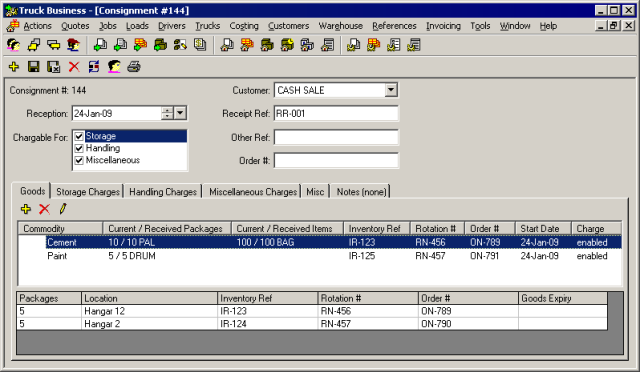Click the ON-791 order number cell
Image resolution: width=640 pixels, height=372 pixels.
(485, 256)
